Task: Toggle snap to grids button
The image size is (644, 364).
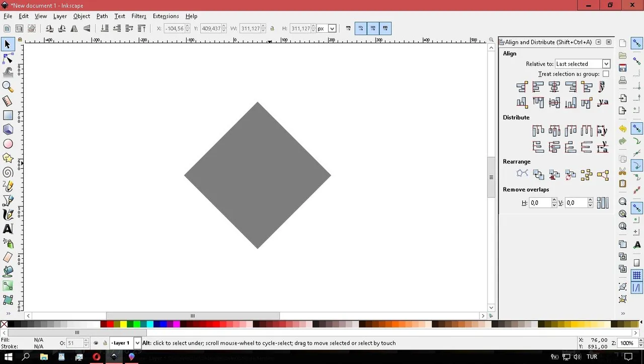Action: point(637,275)
